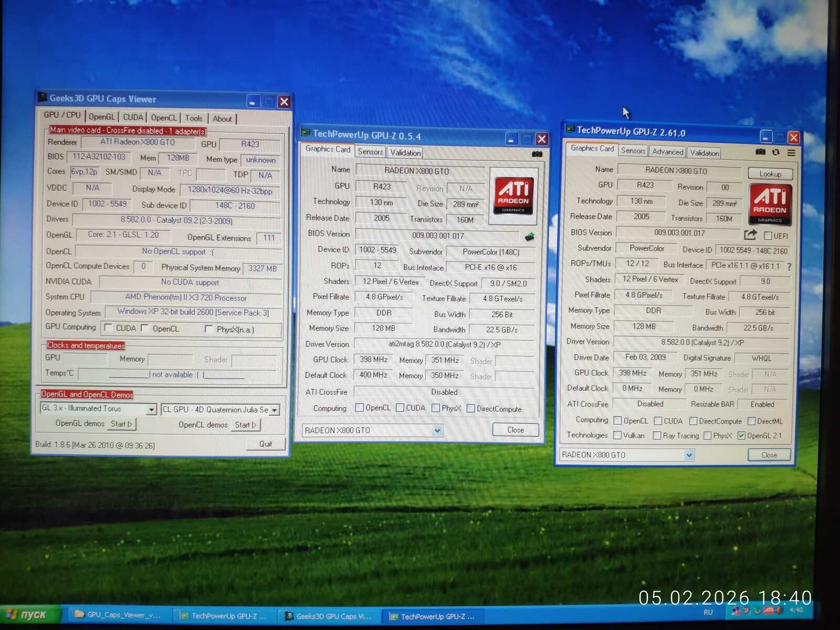Toggle the DirectCompute checkbox in GPU-Z 2.61
Screen dimensions: 840x630
tap(693, 421)
